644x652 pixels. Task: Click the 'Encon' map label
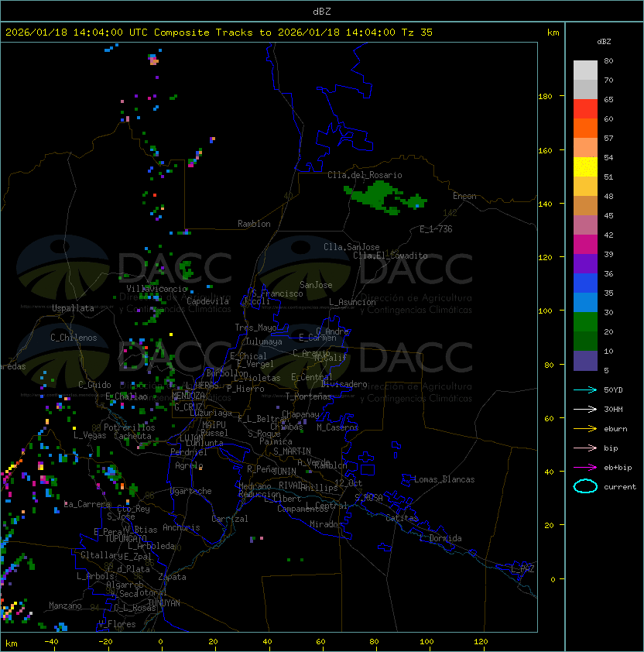(x=464, y=196)
